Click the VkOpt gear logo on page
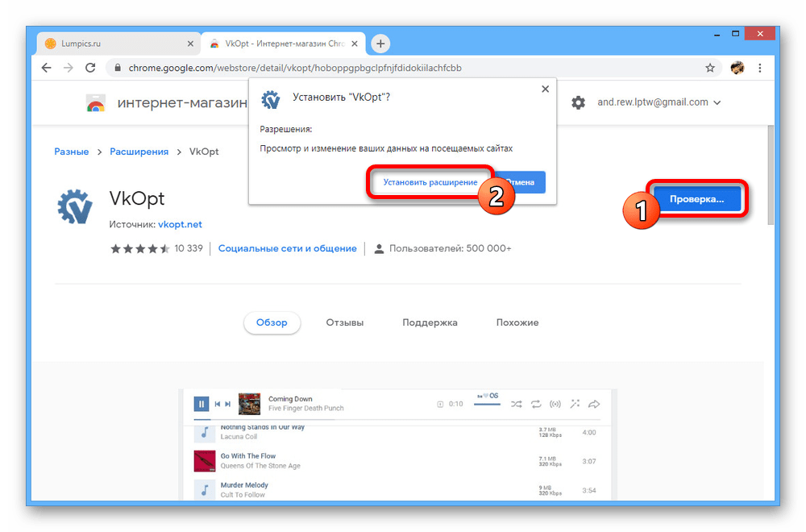806x532 pixels. point(75,206)
